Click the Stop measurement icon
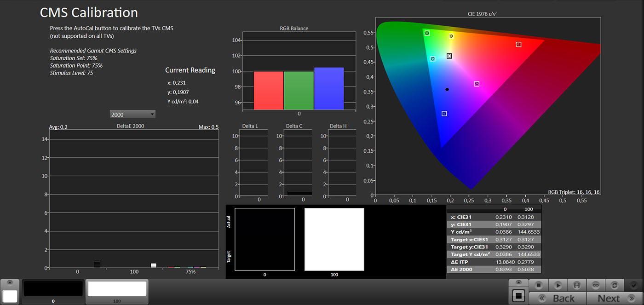Image resolution: width=644 pixels, height=305 pixels. pos(539,285)
